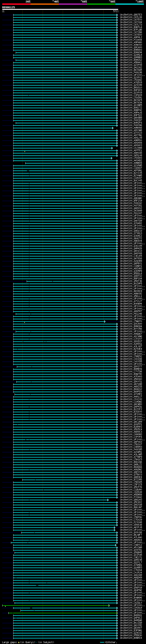146x644 pixels.
Task: Select hit UniRef100_A6YPJ8
Action: [131, 527]
